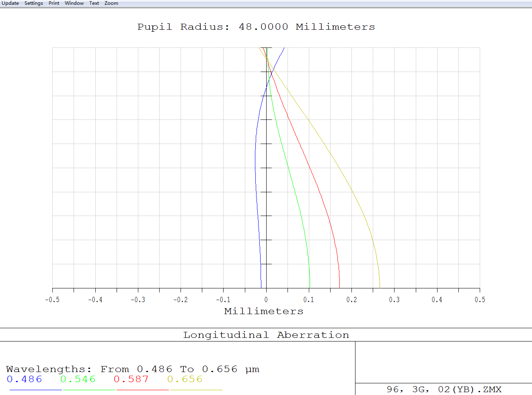The image size is (532, 395).
Task: Click the 0 tick label on x-axis
Action: click(266, 300)
